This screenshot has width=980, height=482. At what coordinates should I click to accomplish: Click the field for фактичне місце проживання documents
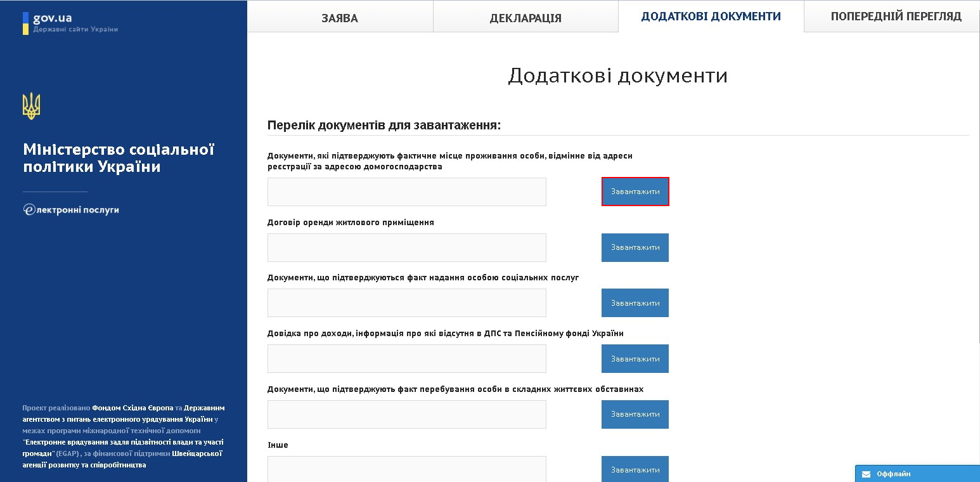(407, 192)
